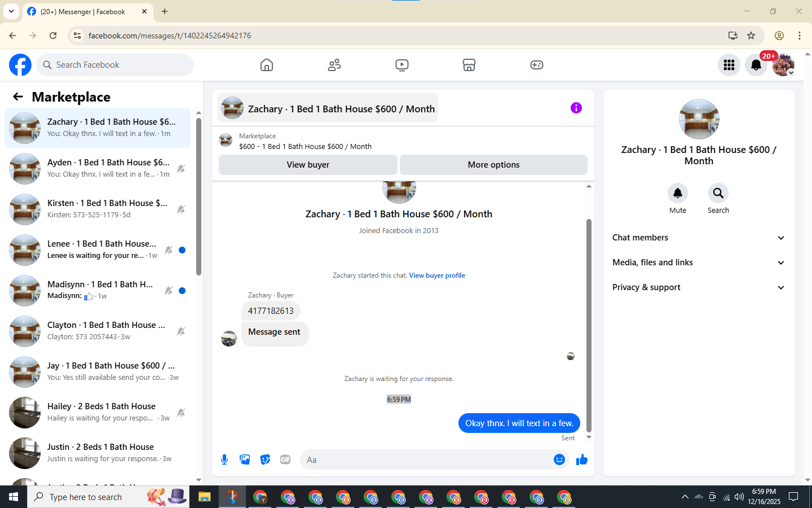Toggle muted icon on Ayden conversation
Image resolution: width=812 pixels, height=508 pixels.
point(181,169)
